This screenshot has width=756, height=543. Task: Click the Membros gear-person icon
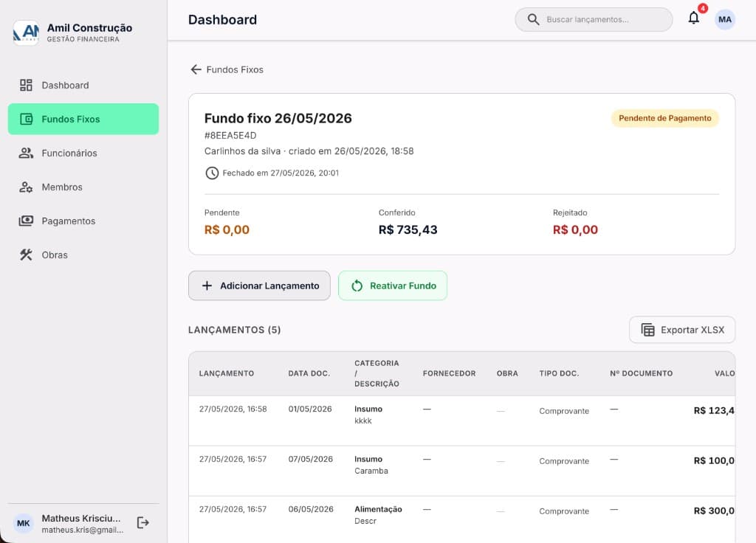tap(26, 187)
